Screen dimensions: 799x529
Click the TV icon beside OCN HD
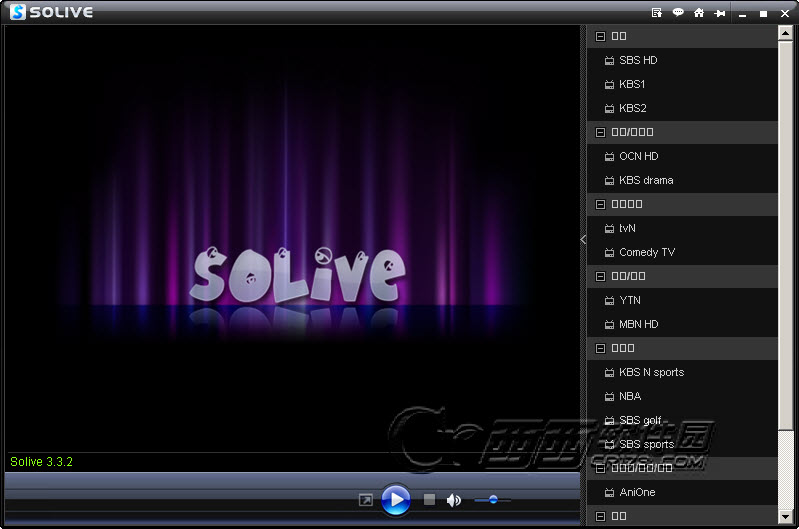point(609,156)
